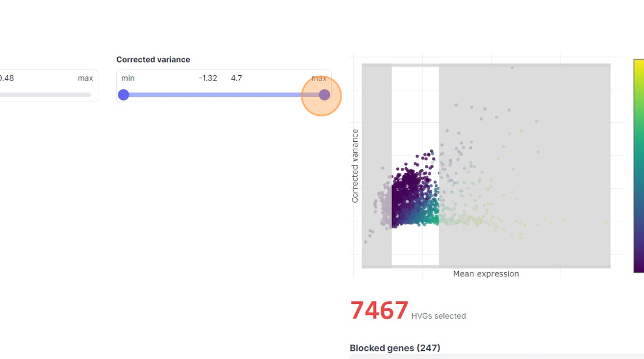644x359 pixels.
Task: Click the 0.48 value in the left slider
Action: pos(6,78)
